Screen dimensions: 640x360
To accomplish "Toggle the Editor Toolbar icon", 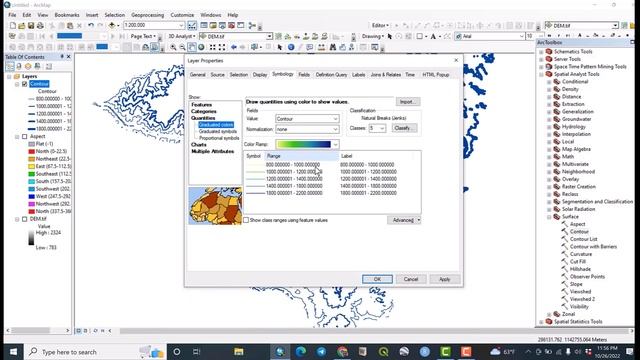I will click(192, 25).
